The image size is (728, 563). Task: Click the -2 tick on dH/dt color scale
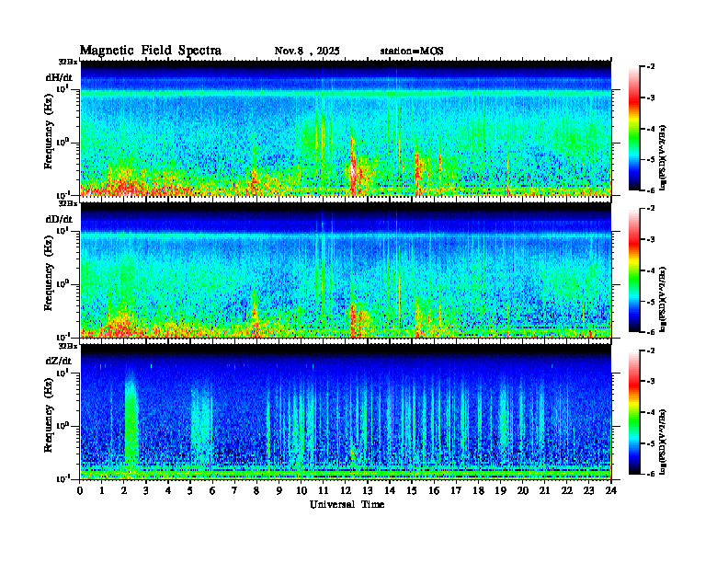651,67
